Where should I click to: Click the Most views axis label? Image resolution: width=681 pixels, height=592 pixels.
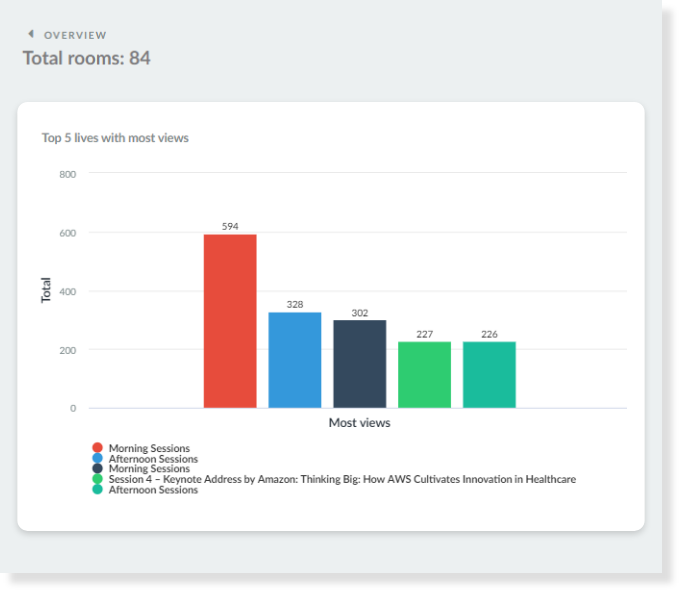(x=360, y=423)
